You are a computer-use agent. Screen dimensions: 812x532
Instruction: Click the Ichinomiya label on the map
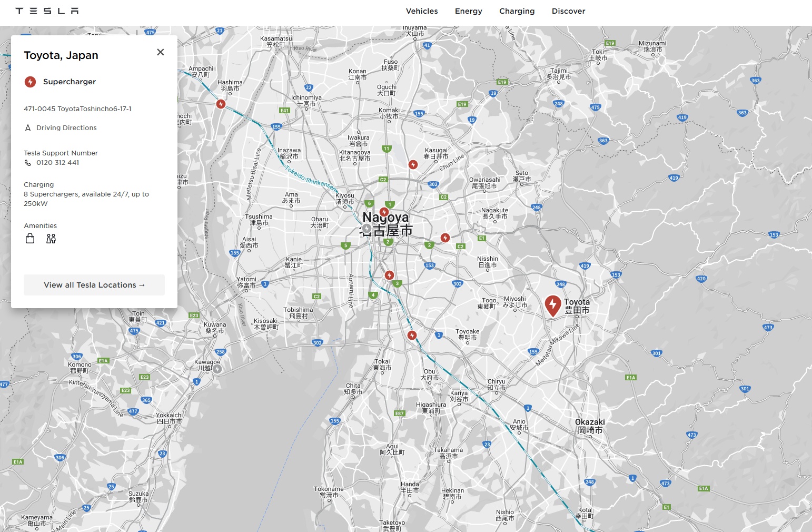[306, 101]
